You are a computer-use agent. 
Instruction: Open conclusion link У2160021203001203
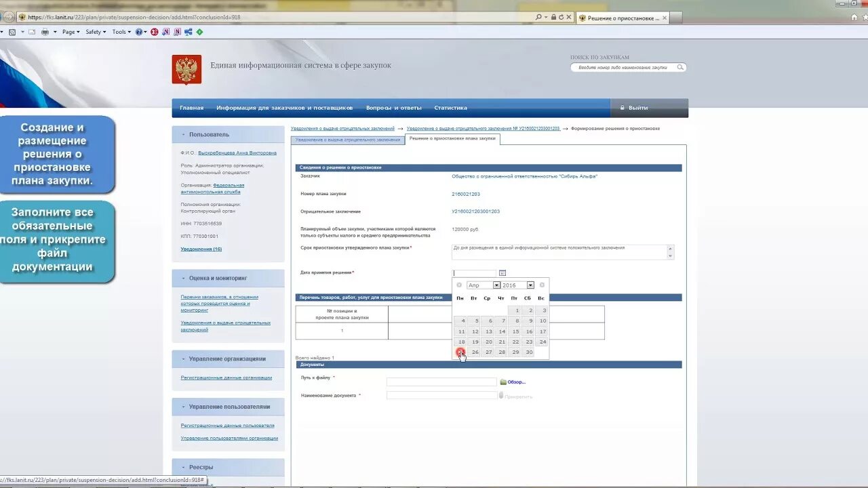point(476,211)
